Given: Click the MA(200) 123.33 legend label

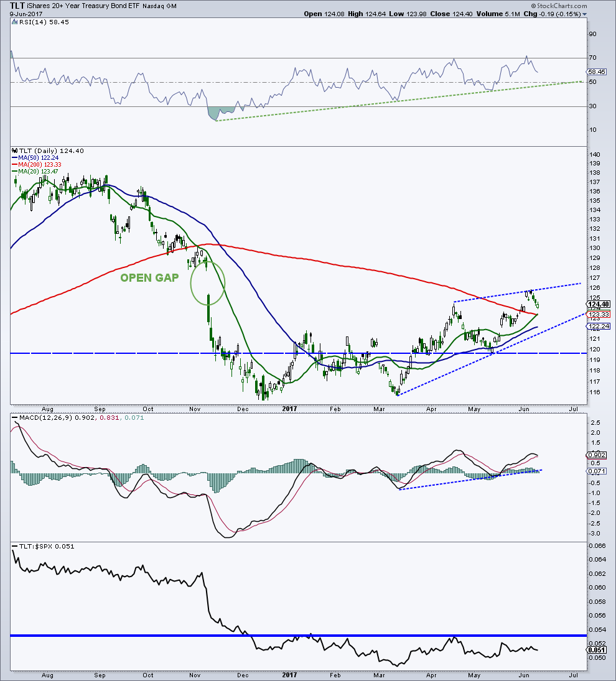Looking at the screenshot, I should click(40, 165).
